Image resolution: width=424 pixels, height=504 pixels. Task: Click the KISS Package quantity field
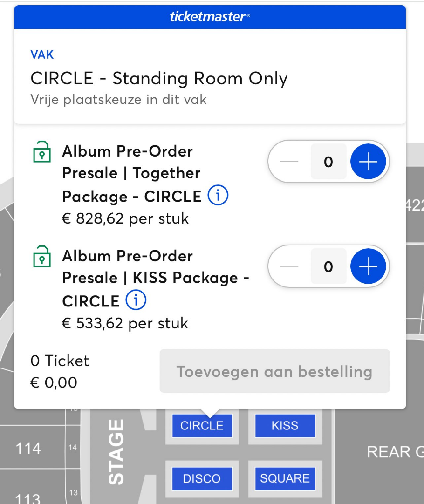(328, 266)
